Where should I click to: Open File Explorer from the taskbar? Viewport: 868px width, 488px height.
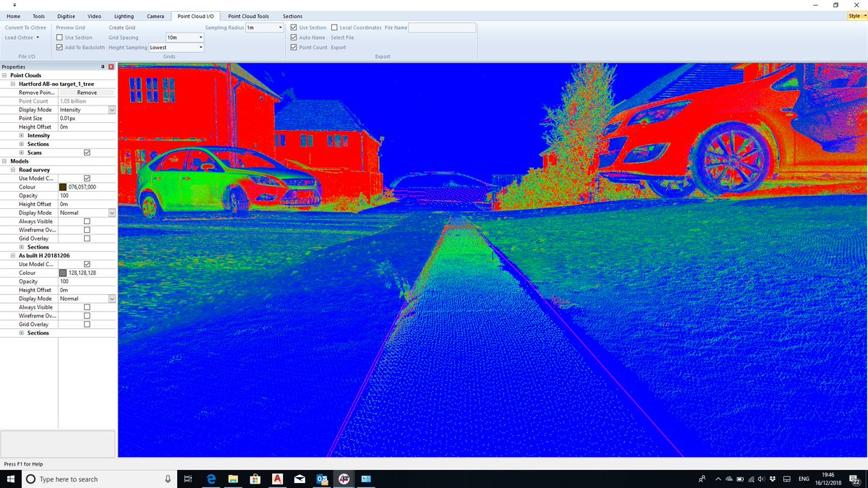(233, 479)
